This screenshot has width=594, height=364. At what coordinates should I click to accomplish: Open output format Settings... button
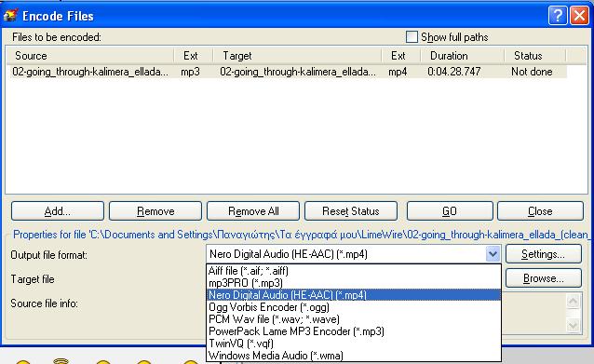[x=543, y=254]
